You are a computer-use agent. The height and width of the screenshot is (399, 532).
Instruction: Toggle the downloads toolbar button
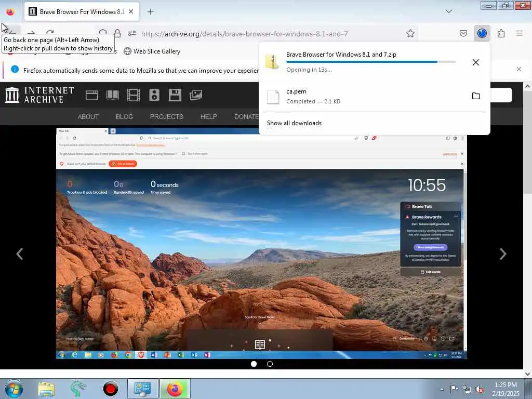pyautogui.click(x=482, y=33)
